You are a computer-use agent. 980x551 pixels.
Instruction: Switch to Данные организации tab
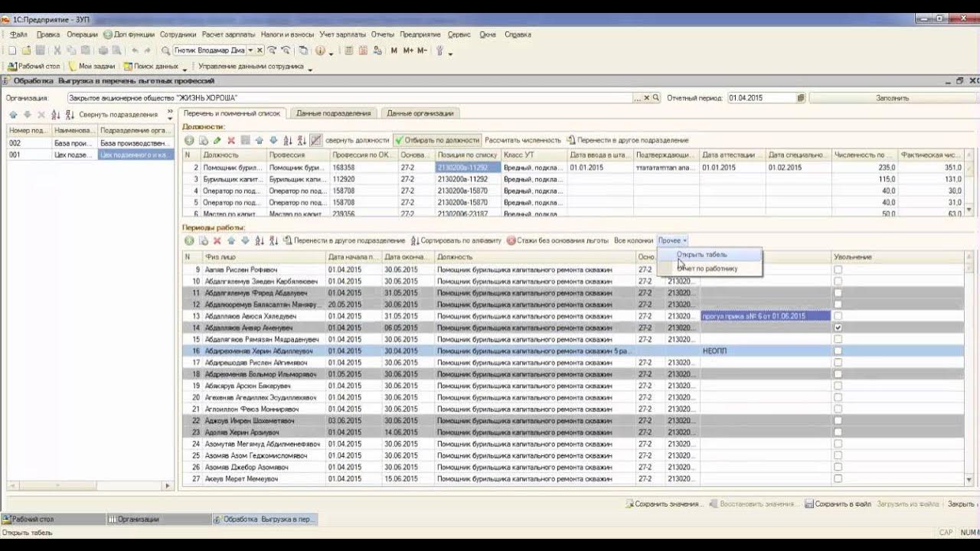419,113
